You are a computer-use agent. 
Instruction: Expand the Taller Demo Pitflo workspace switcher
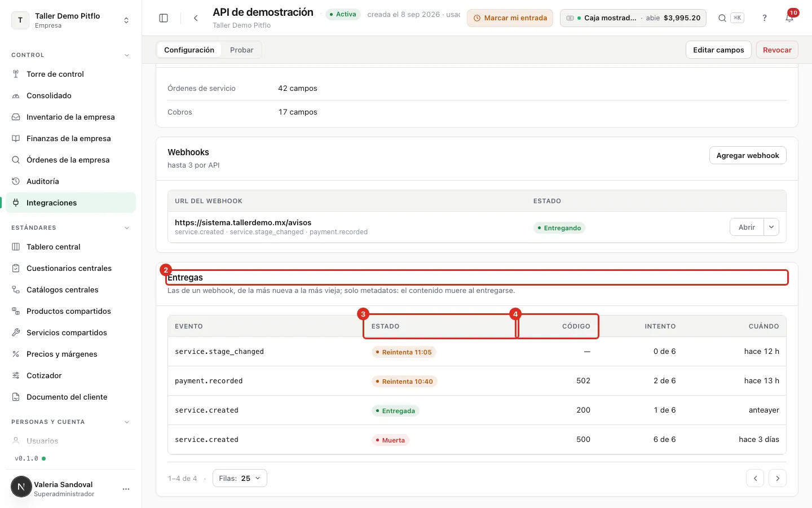pyautogui.click(x=70, y=20)
